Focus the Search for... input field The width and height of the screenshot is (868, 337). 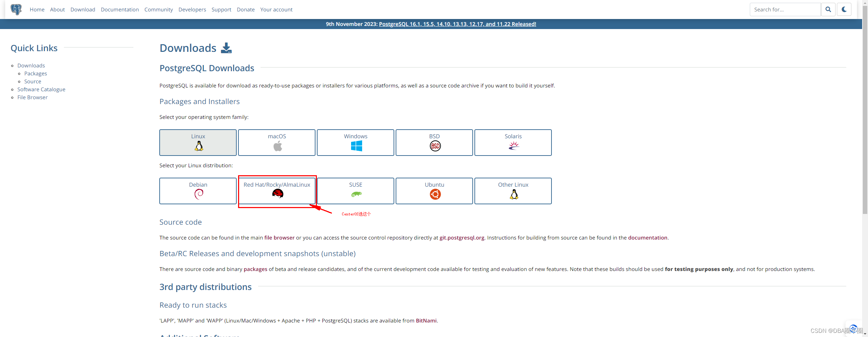[785, 9]
